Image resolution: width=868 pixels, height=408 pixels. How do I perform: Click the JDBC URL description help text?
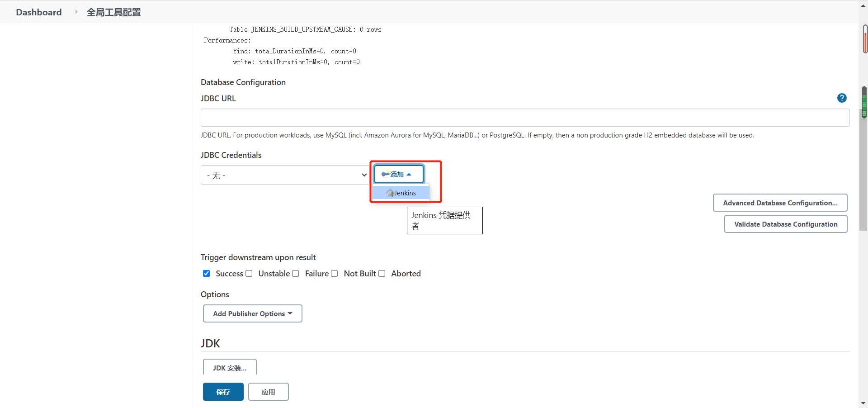[477, 135]
